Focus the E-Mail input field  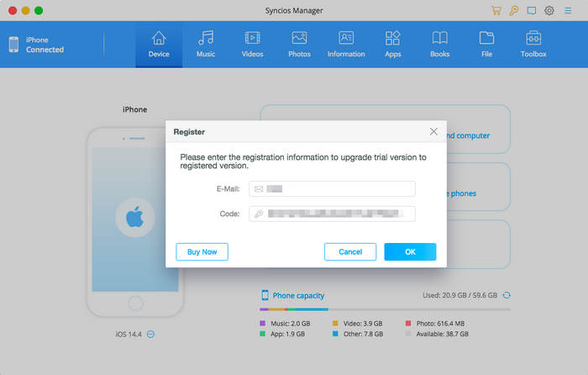pyautogui.click(x=332, y=189)
